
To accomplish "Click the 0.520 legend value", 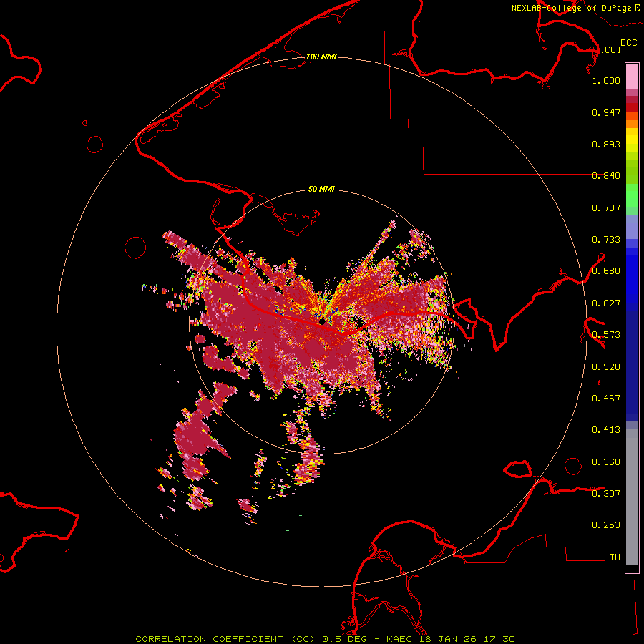I will pos(606,367).
